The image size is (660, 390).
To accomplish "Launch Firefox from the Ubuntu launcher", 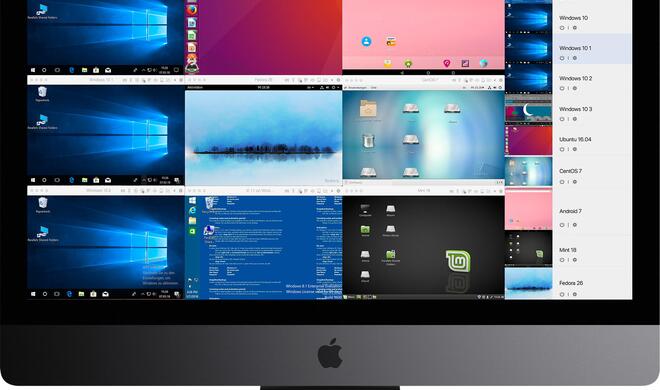I will click(192, 10).
